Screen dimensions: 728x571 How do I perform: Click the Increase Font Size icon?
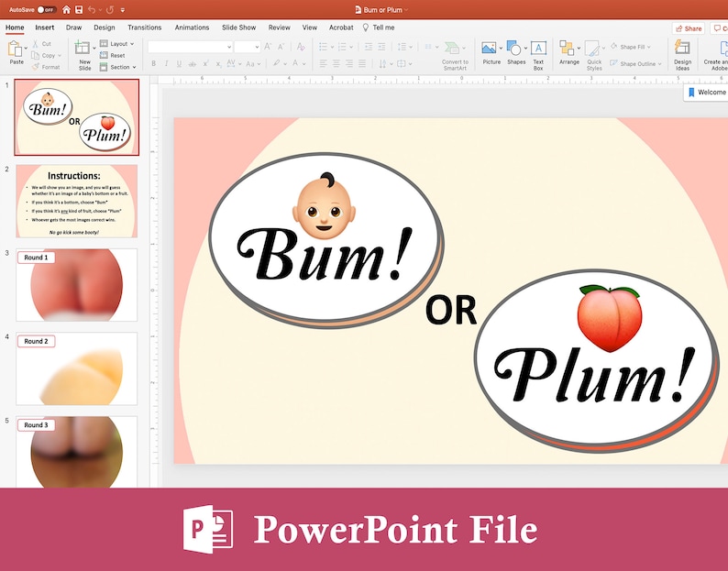pyautogui.click(x=268, y=47)
